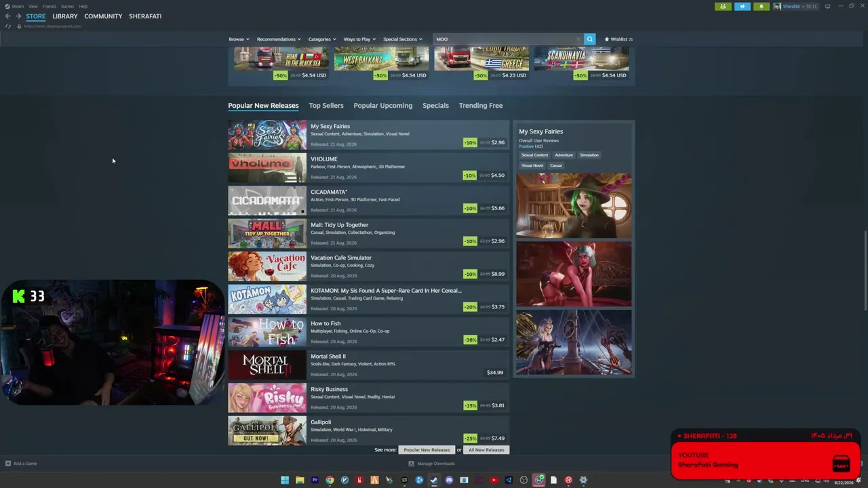This screenshot has width=868, height=488.
Task: Expand the Special Sections dropdown
Action: click(403, 39)
